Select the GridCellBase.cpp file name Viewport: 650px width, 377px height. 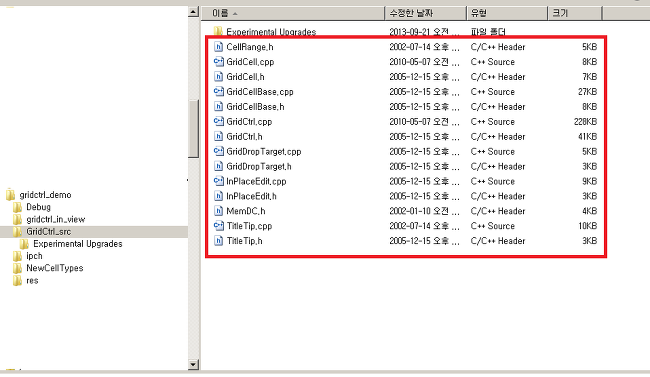pos(260,92)
